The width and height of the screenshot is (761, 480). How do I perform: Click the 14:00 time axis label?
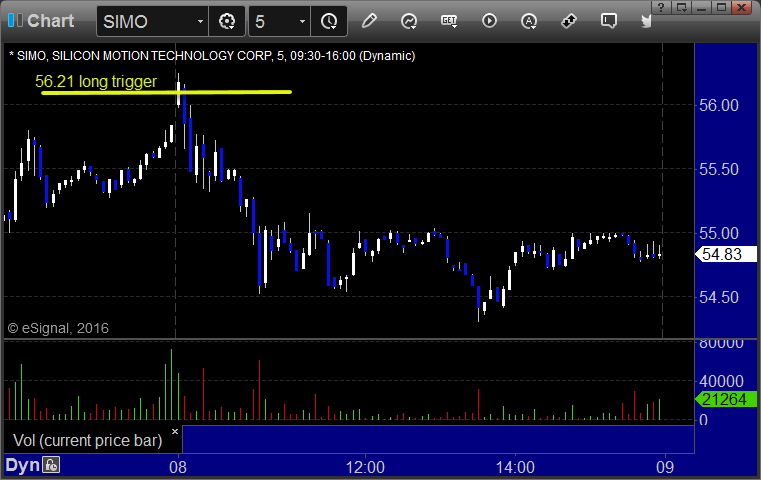click(x=515, y=467)
